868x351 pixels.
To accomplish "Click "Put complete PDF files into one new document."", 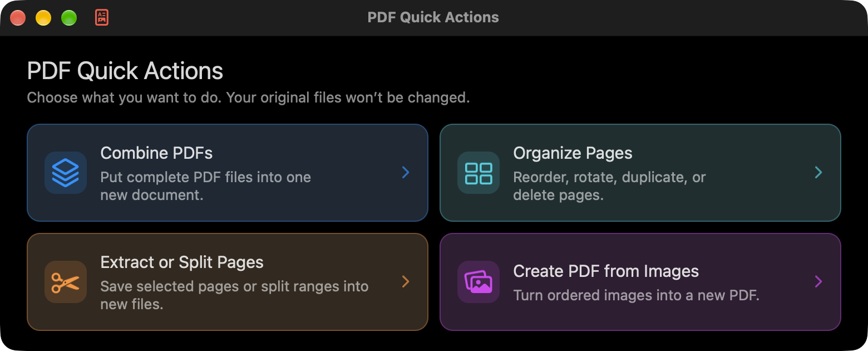I will 205,186.
